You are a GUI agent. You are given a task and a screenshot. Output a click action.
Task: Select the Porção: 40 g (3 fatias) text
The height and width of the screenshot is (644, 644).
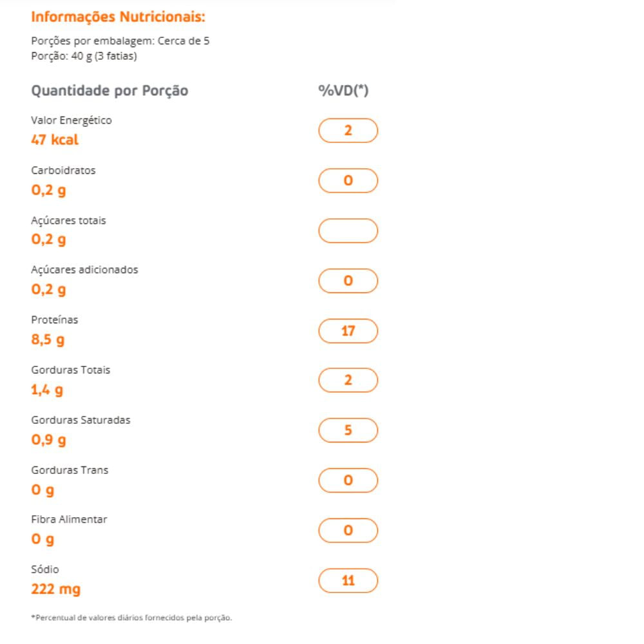click(x=84, y=56)
